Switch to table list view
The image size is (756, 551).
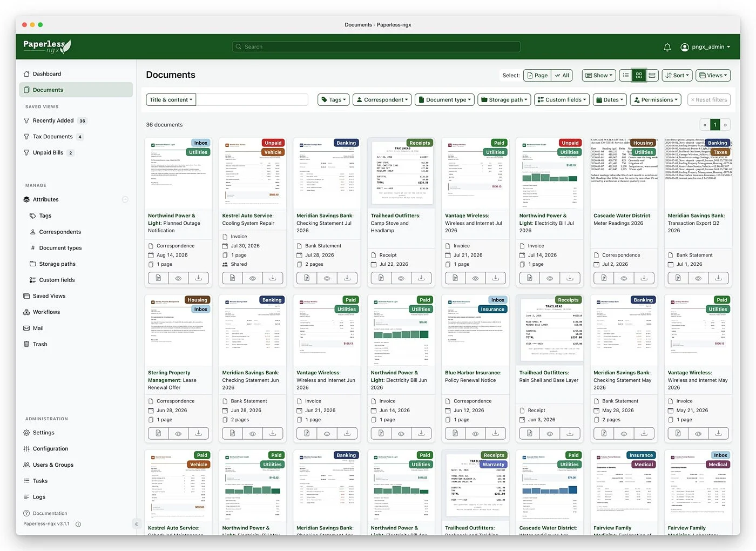coord(625,76)
